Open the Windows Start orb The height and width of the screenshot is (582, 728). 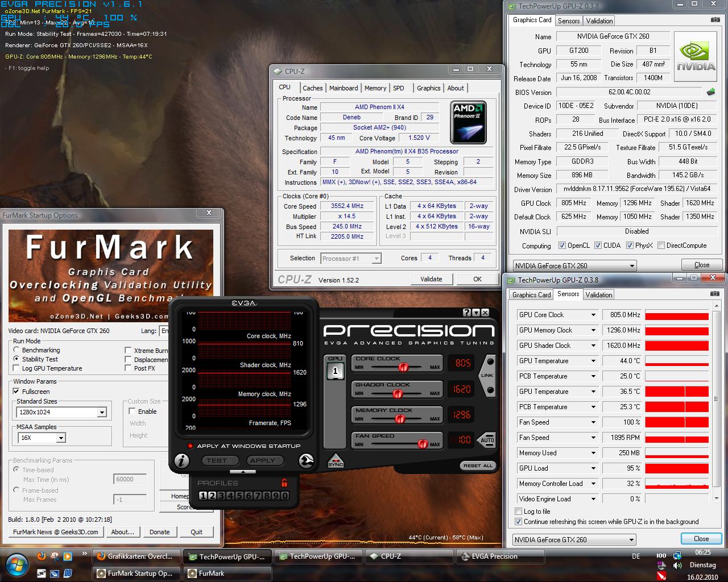(16, 564)
